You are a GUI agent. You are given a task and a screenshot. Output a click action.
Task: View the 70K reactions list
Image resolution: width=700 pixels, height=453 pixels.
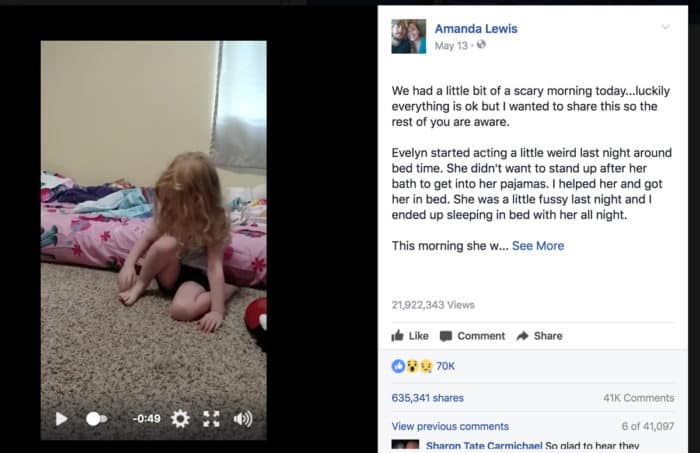click(445, 366)
